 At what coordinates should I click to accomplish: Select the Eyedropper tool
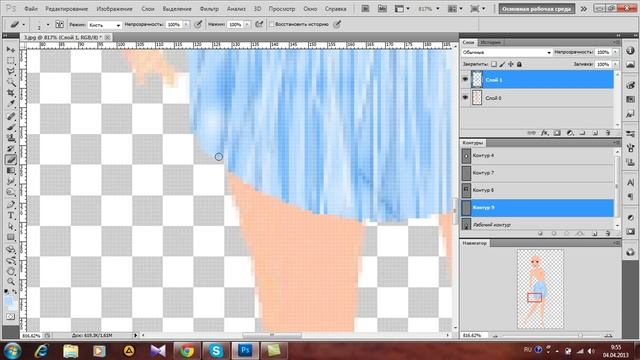pos(11,104)
